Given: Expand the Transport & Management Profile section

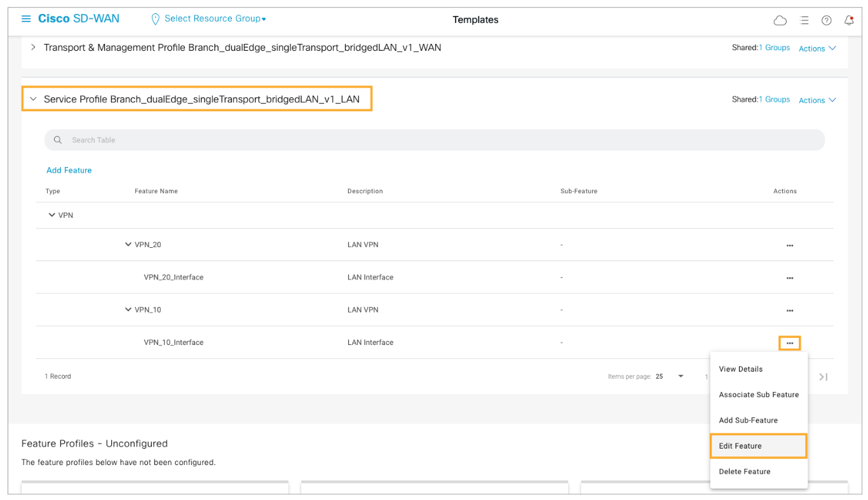Looking at the screenshot, I should (x=33, y=48).
